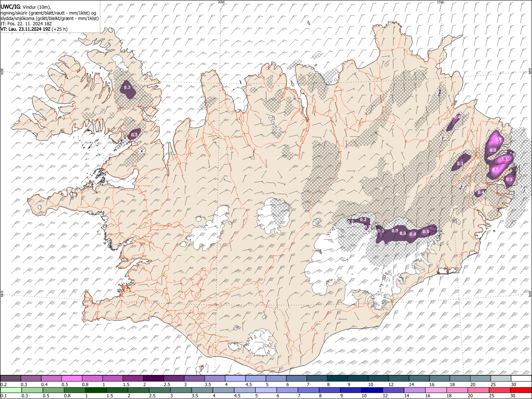532x399 pixels.
Task: Click the hot pink 20 swatch in lower legend row
Action: click(x=478, y=390)
